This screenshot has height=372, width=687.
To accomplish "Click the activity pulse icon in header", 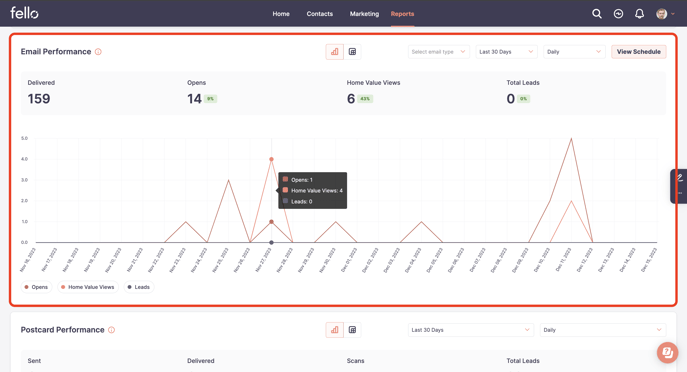I will [618, 14].
